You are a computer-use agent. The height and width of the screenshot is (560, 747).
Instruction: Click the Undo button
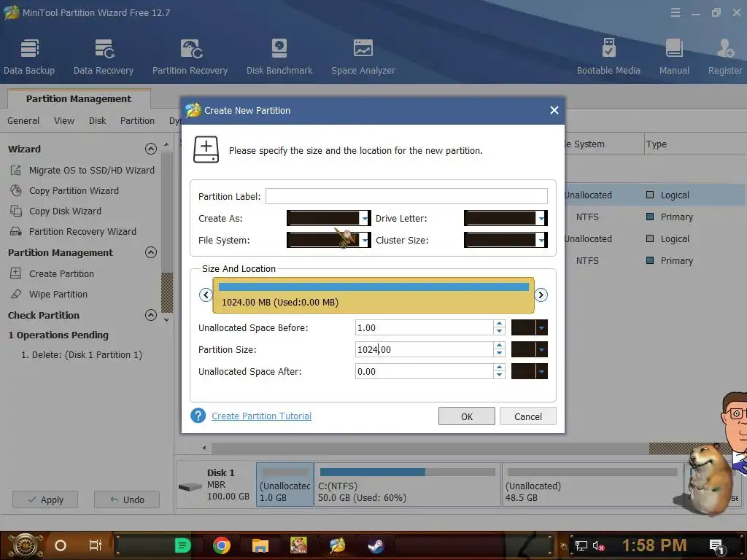click(x=127, y=499)
